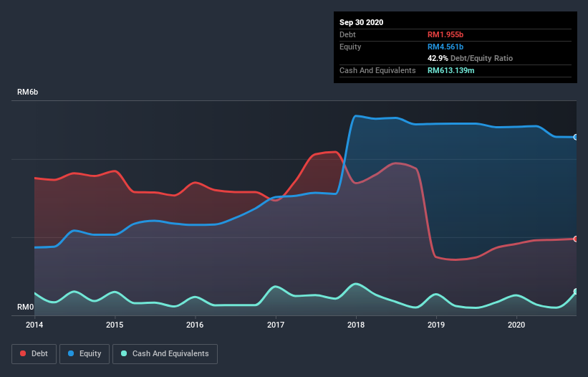
Task: Click the 2017 x-axis label
Action: point(276,325)
